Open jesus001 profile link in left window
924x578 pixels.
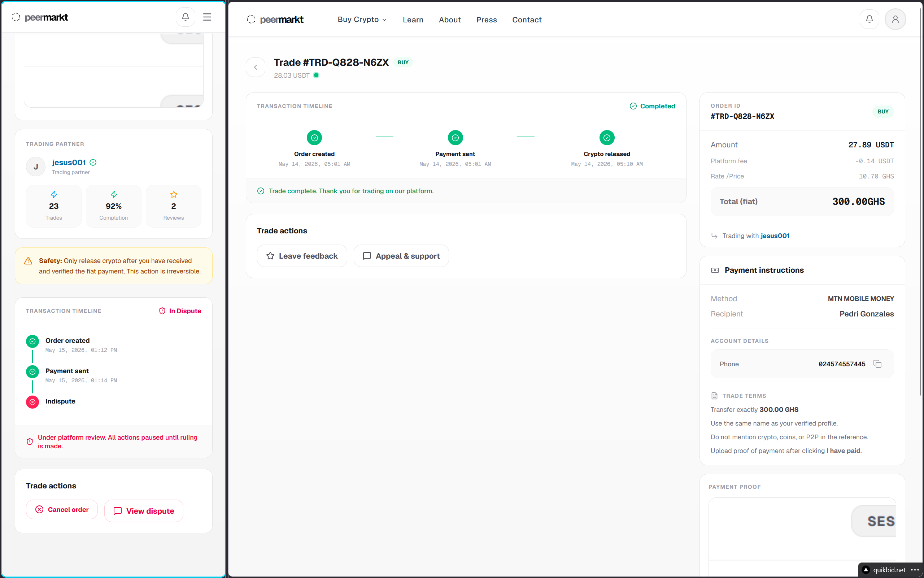point(69,163)
